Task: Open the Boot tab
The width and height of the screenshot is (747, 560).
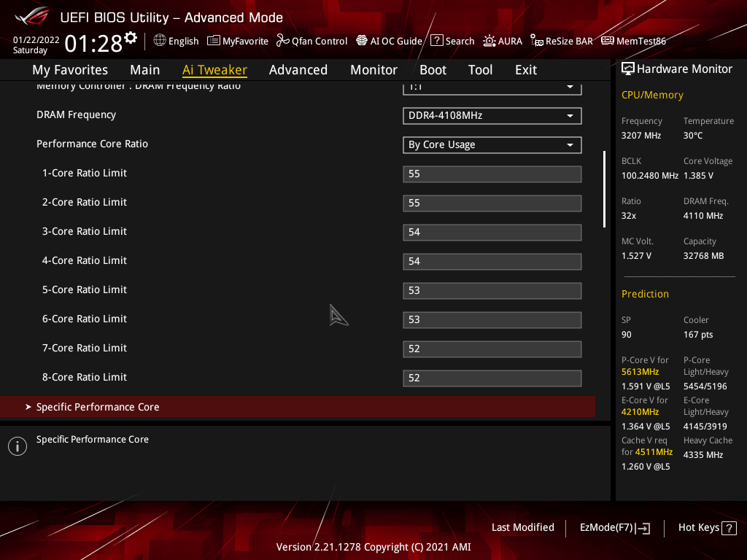Action: pyautogui.click(x=433, y=70)
